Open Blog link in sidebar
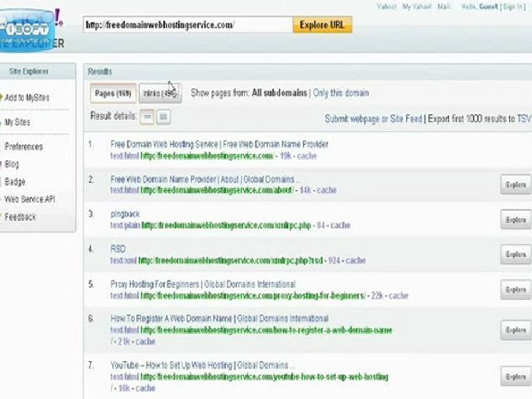This screenshot has height=399, width=532. 12,164
